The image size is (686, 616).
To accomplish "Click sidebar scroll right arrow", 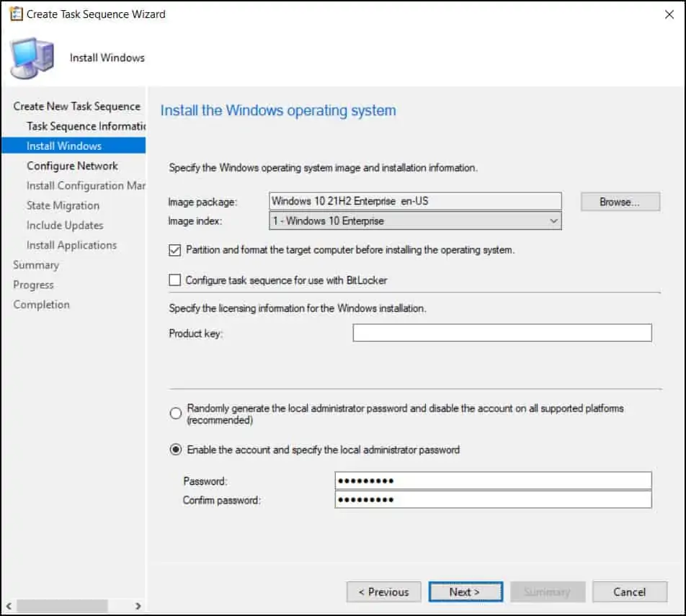I will point(138,606).
